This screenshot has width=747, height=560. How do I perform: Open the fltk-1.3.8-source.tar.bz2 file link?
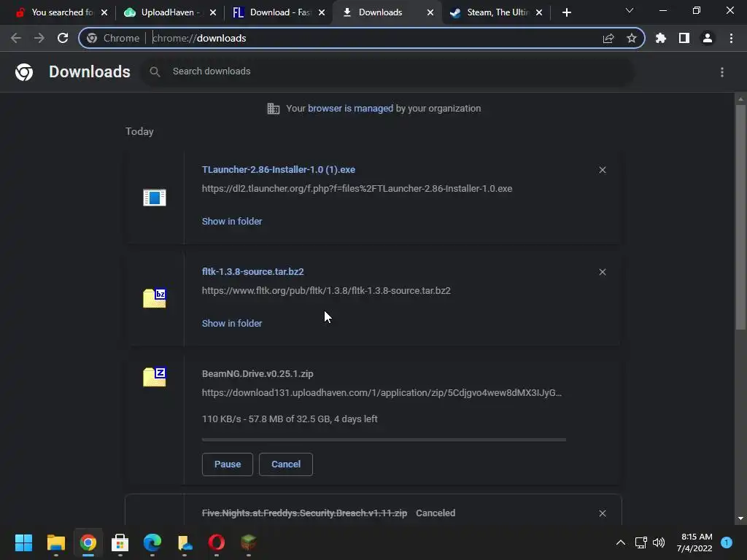253,271
